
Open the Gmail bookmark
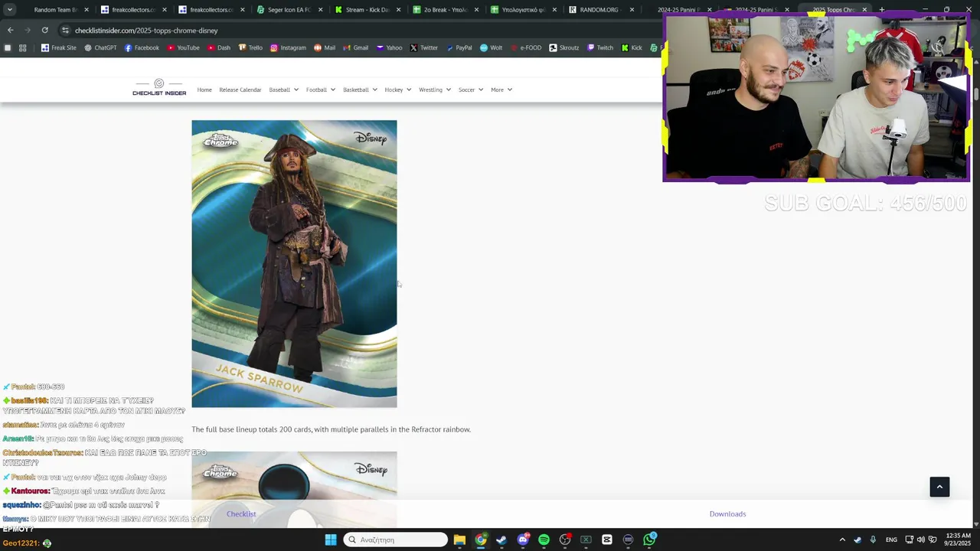(355, 47)
